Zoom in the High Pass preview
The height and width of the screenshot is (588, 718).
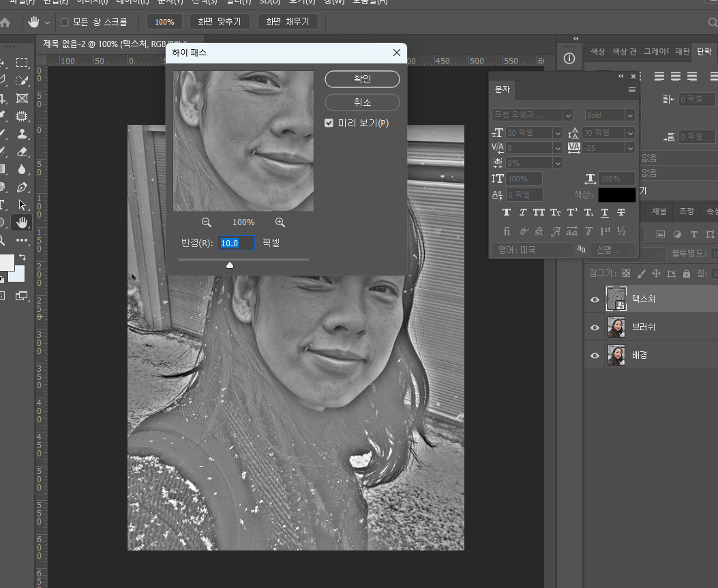(x=280, y=222)
